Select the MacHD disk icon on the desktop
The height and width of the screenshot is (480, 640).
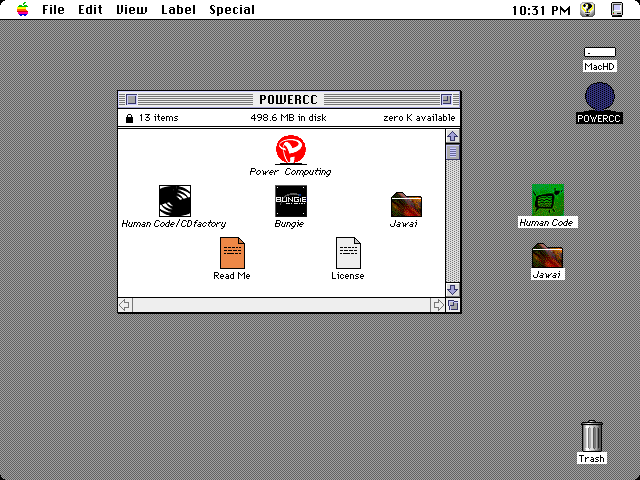point(600,52)
